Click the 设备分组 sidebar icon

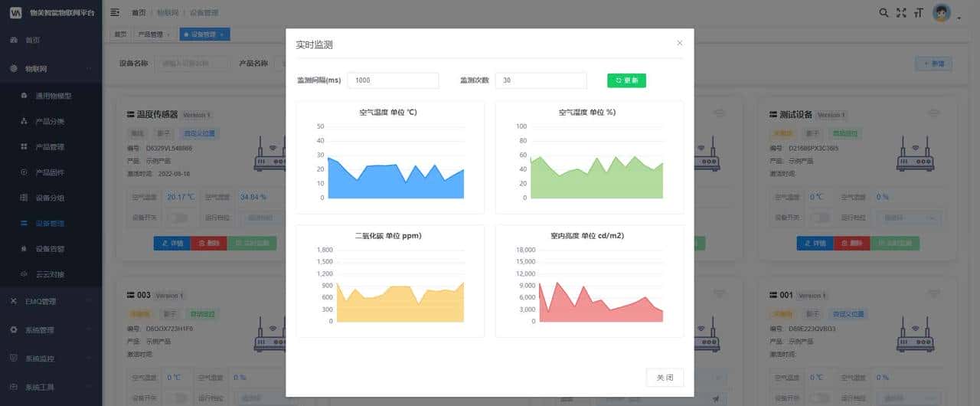pyautogui.click(x=24, y=198)
